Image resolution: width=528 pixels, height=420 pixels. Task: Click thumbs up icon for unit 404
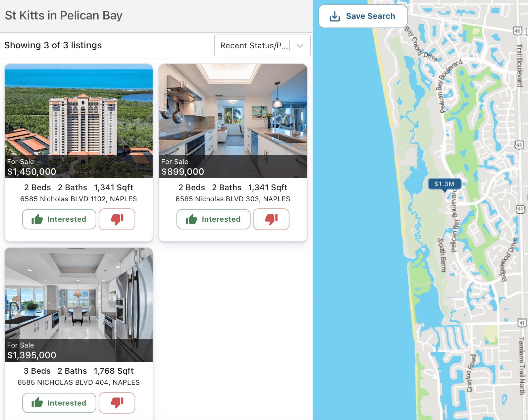click(37, 403)
